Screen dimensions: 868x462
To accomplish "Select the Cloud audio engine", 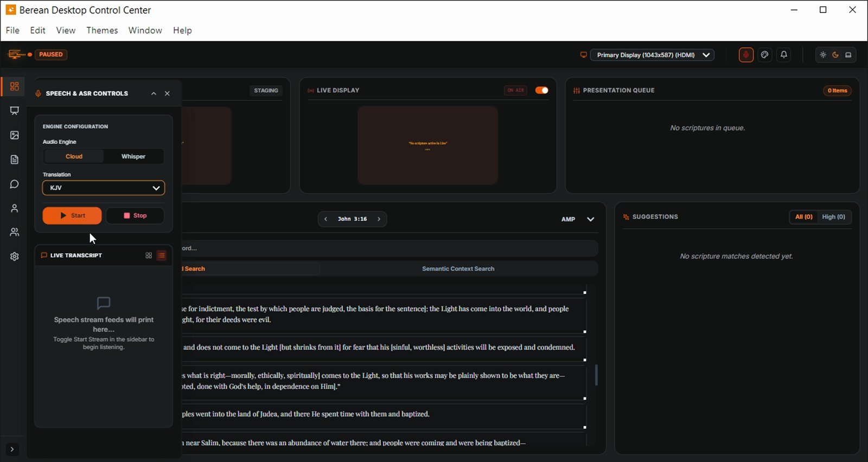I will coord(74,156).
